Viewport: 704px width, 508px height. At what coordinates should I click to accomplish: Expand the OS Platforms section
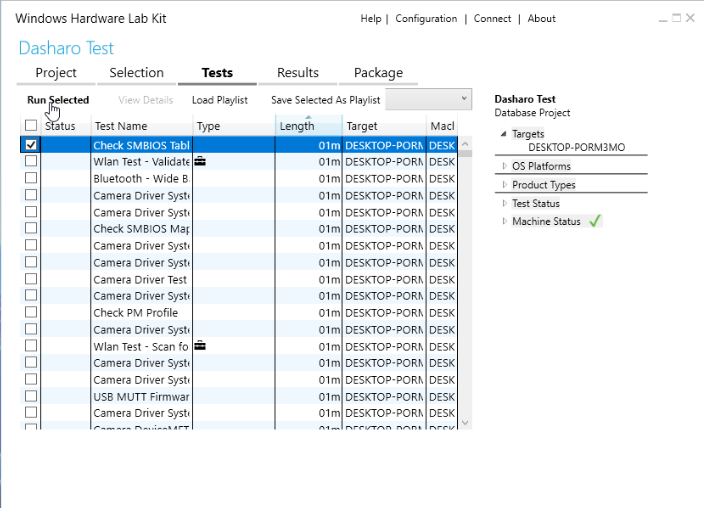(504, 166)
